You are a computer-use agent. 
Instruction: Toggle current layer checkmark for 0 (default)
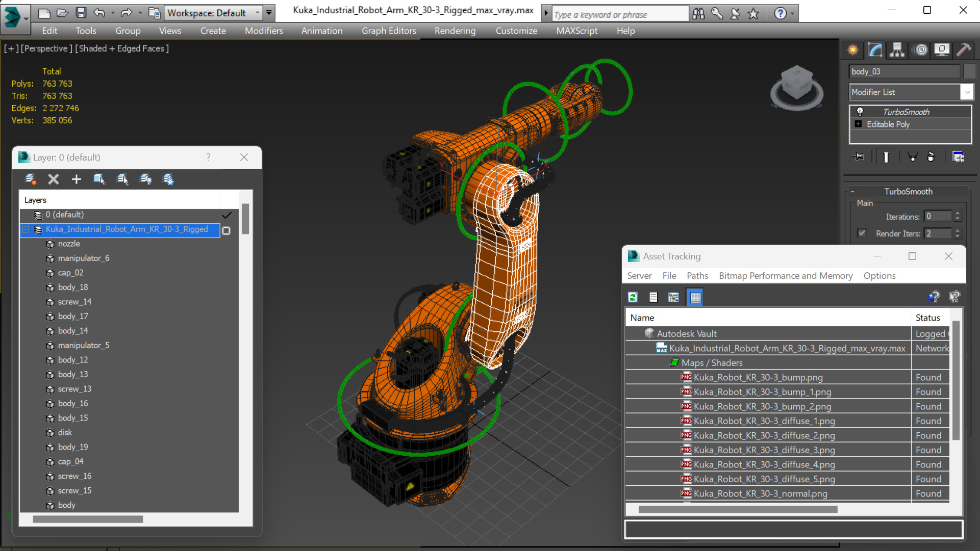point(227,215)
